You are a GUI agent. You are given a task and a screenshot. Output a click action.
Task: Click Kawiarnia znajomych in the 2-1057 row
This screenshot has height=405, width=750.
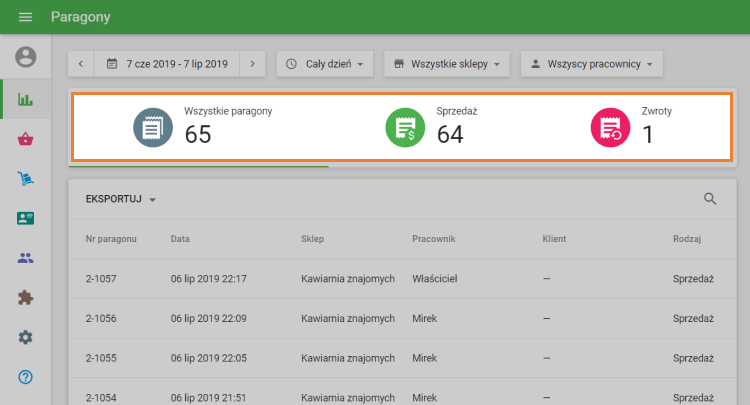[348, 279]
